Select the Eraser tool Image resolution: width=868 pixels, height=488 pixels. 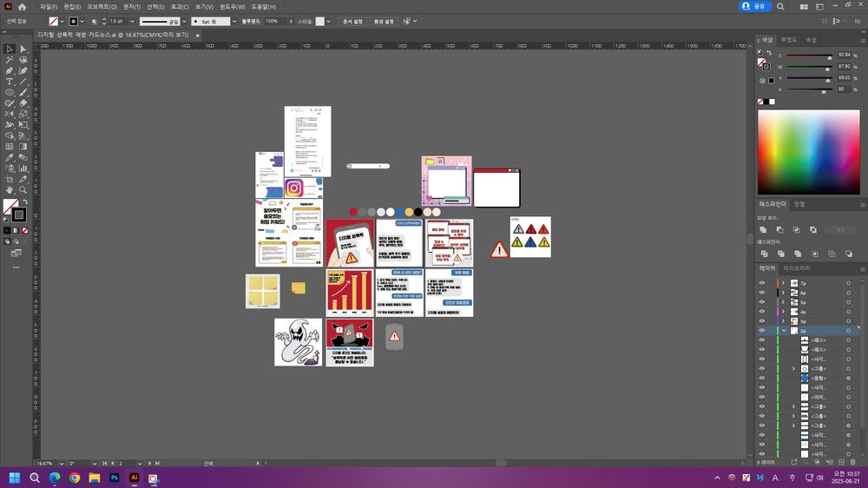[x=23, y=103]
